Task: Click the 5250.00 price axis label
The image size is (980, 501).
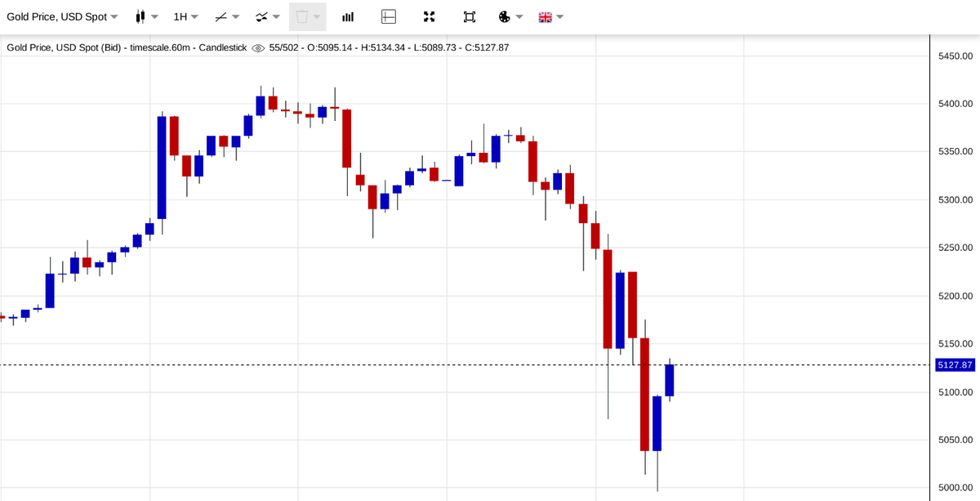Action: (955, 248)
